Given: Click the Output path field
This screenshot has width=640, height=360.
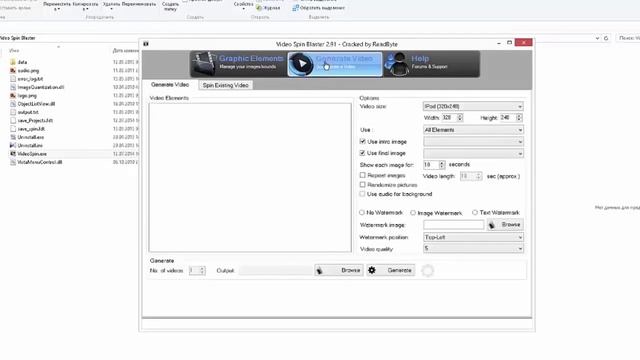Looking at the screenshot, I should point(276,270).
